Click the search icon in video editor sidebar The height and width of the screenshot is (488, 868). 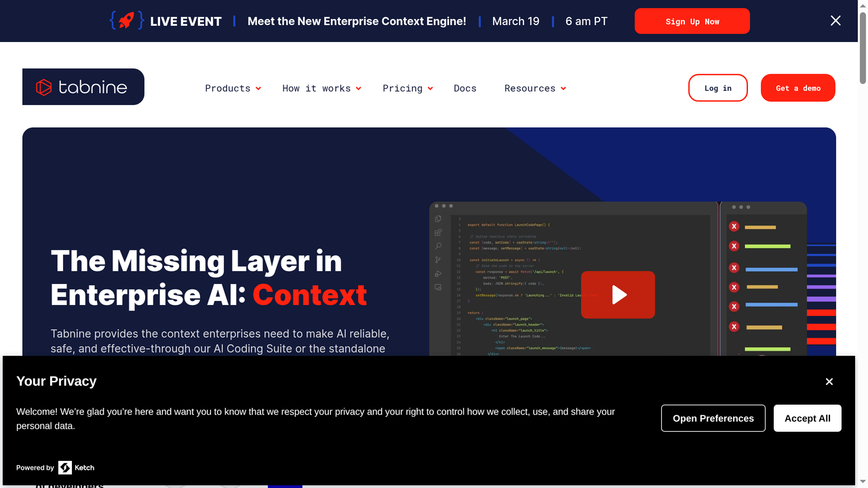(x=438, y=246)
